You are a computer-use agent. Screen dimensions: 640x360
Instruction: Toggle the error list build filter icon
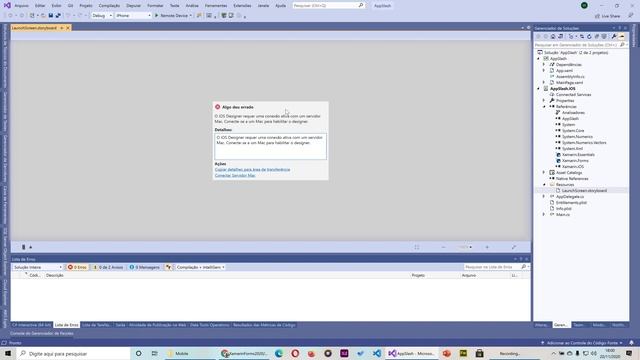168,267
